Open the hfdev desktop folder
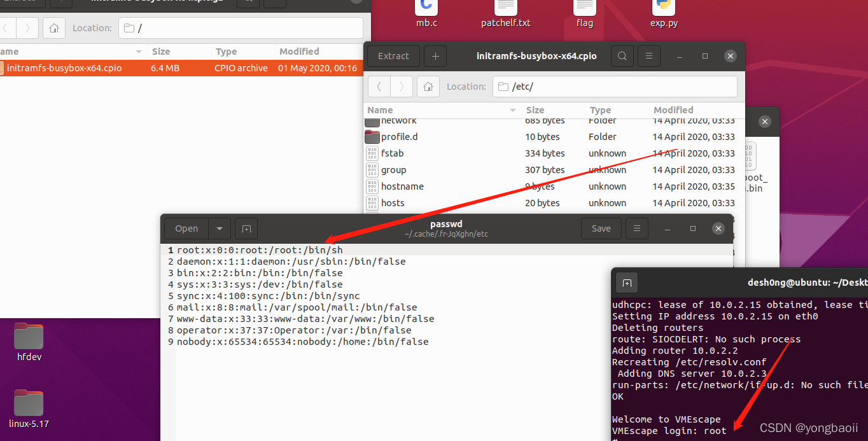The width and height of the screenshot is (868, 441). [x=29, y=342]
